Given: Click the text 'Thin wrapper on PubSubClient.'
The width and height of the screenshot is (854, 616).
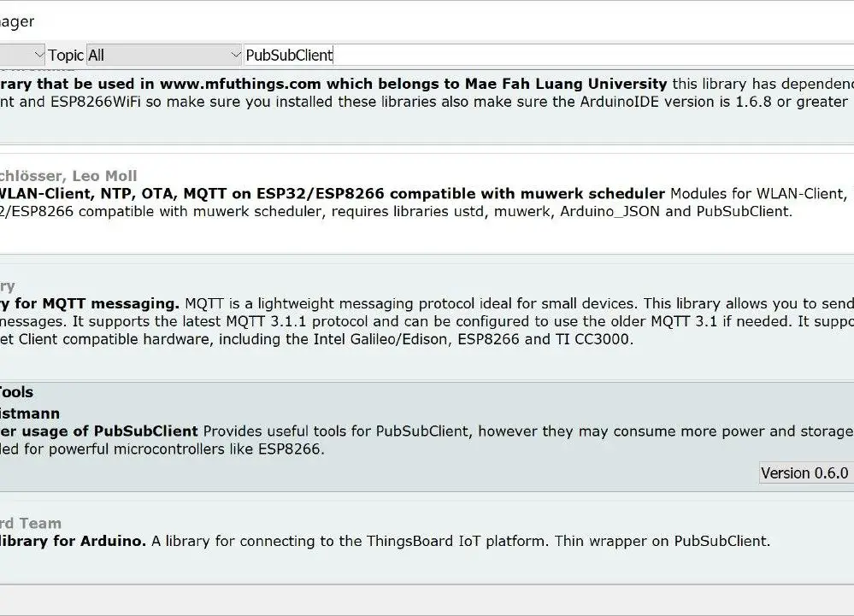Looking at the screenshot, I should (x=663, y=541).
